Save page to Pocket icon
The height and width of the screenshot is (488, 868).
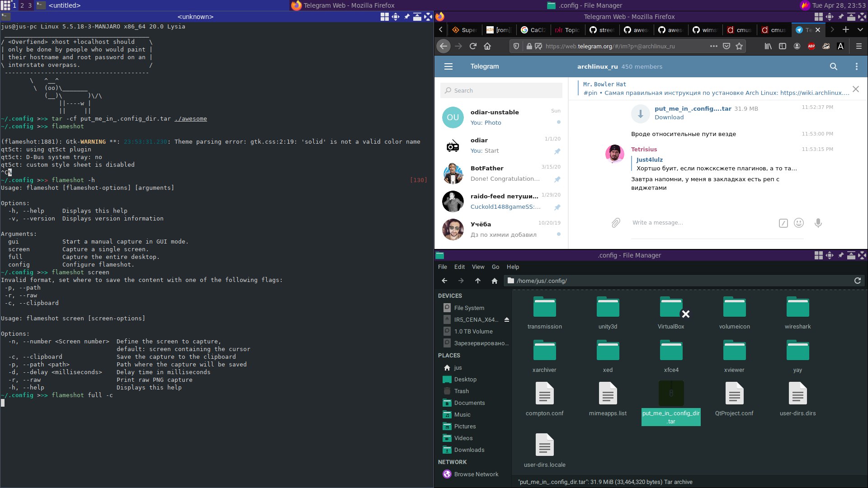pyautogui.click(x=726, y=46)
